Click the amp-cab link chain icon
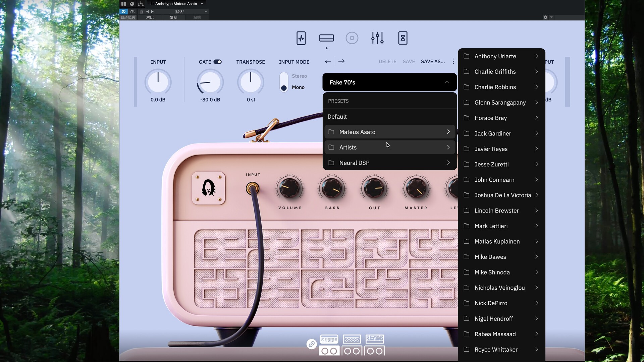This screenshot has height=362, width=644. tap(311, 344)
